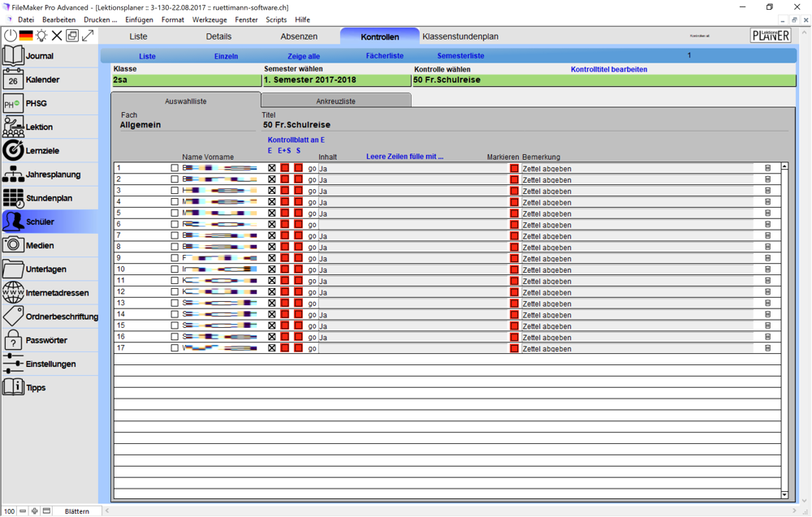Open the Werkzeuge menu
812x517 pixels.
tap(209, 19)
